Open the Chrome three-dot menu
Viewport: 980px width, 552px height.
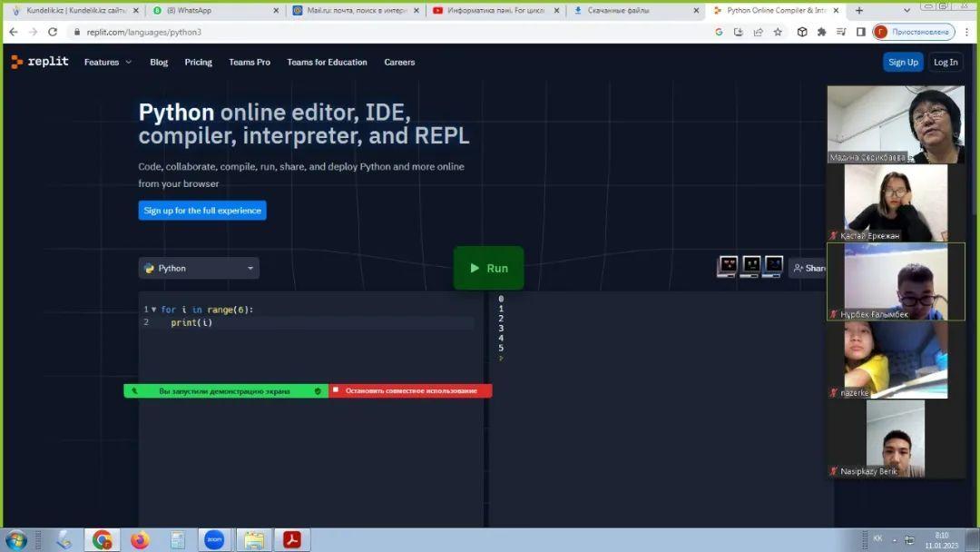tap(967, 32)
